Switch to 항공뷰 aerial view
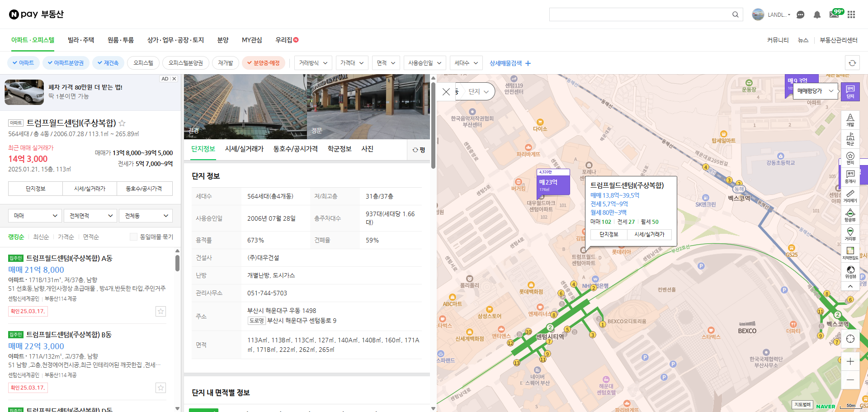 point(850,215)
